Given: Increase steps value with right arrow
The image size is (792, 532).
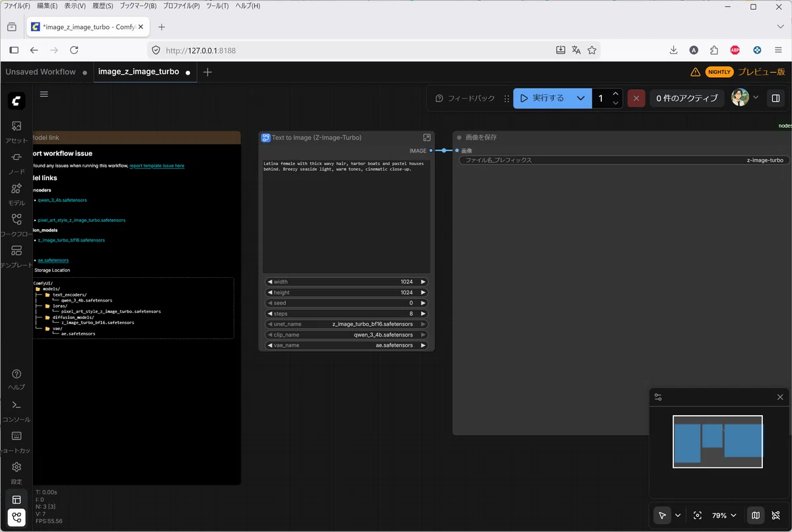Looking at the screenshot, I should point(423,314).
